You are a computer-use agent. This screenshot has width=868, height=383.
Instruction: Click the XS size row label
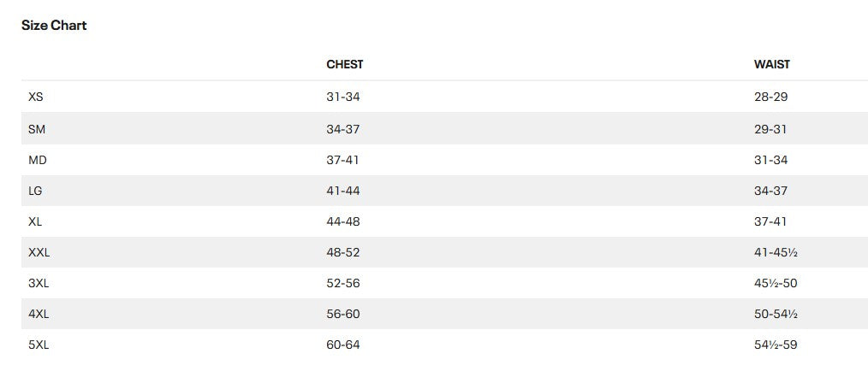[36, 97]
